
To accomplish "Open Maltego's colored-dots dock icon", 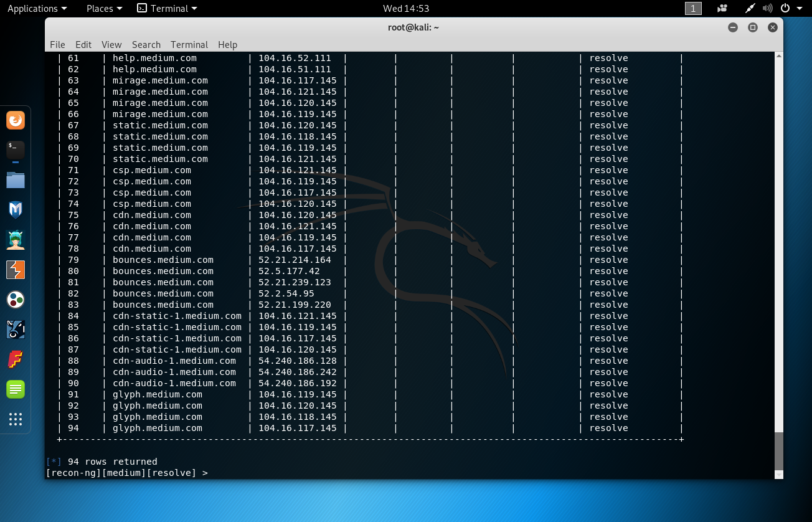I will (16, 300).
